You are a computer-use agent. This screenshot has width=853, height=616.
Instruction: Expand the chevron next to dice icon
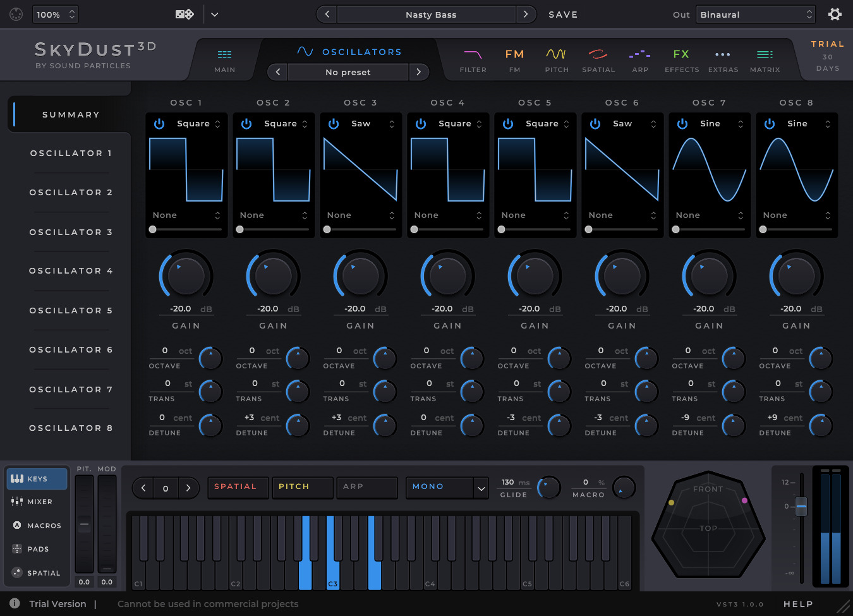pos(215,14)
